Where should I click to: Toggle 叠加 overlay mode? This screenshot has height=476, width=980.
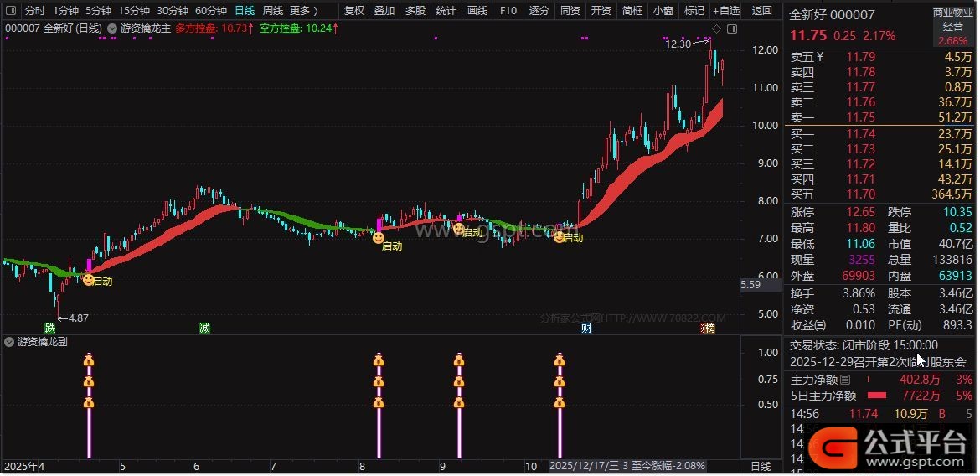pyautogui.click(x=384, y=11)
